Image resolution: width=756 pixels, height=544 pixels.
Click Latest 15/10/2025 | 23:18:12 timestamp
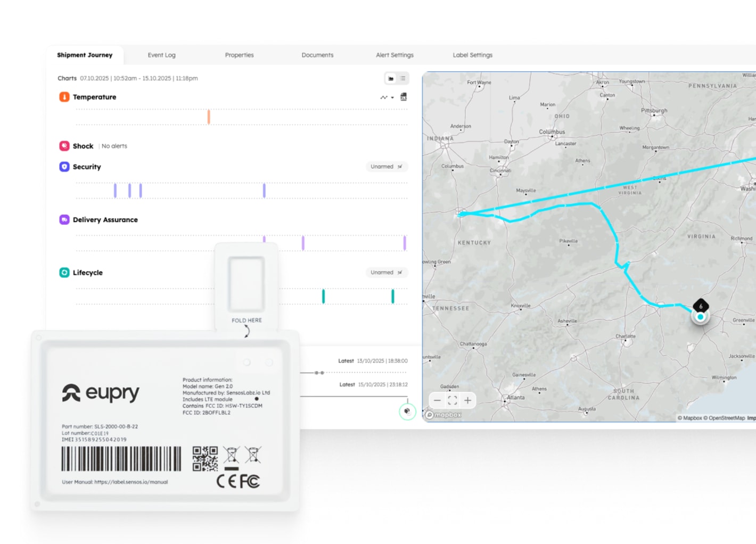point(374,384)
